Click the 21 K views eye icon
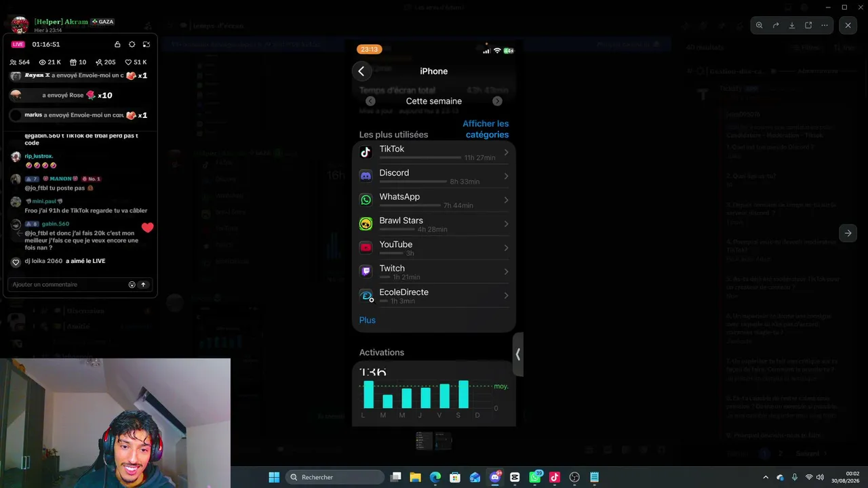Screen dimensions: 868x488 pos(43,62)
